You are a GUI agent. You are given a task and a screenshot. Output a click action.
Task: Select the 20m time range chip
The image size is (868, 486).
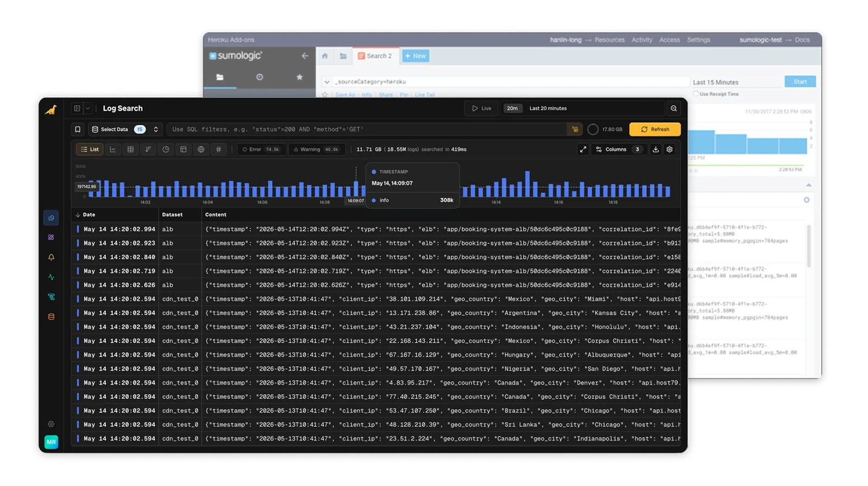[x=512, y=108]
